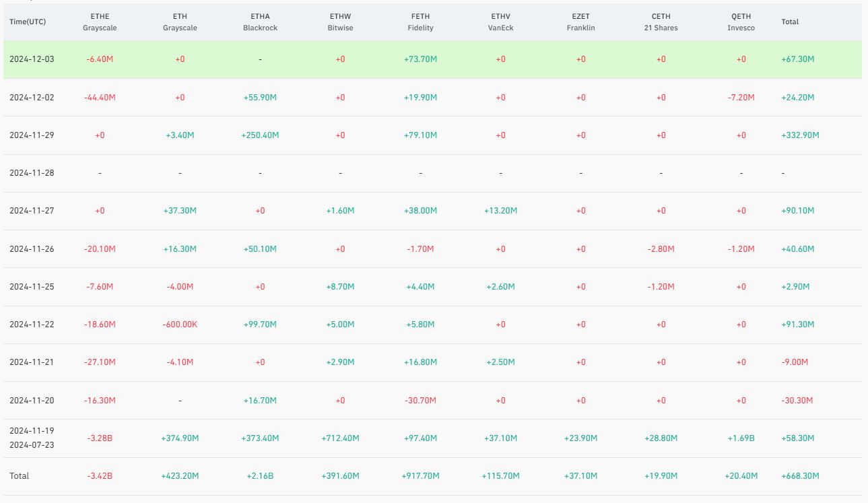Select the 2024-11-22 date cell
The image size is (868, 503).
pyautogui.click(x=32, y=325)
